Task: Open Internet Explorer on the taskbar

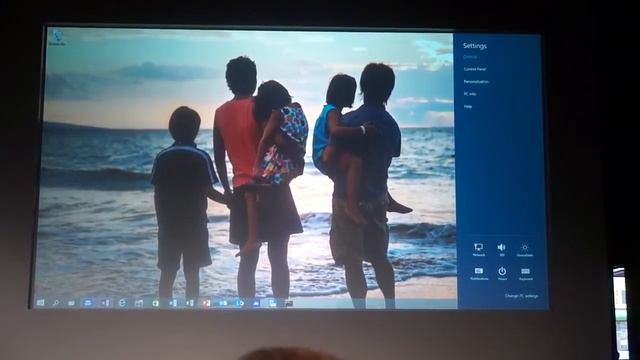Action: click(122, 303)
